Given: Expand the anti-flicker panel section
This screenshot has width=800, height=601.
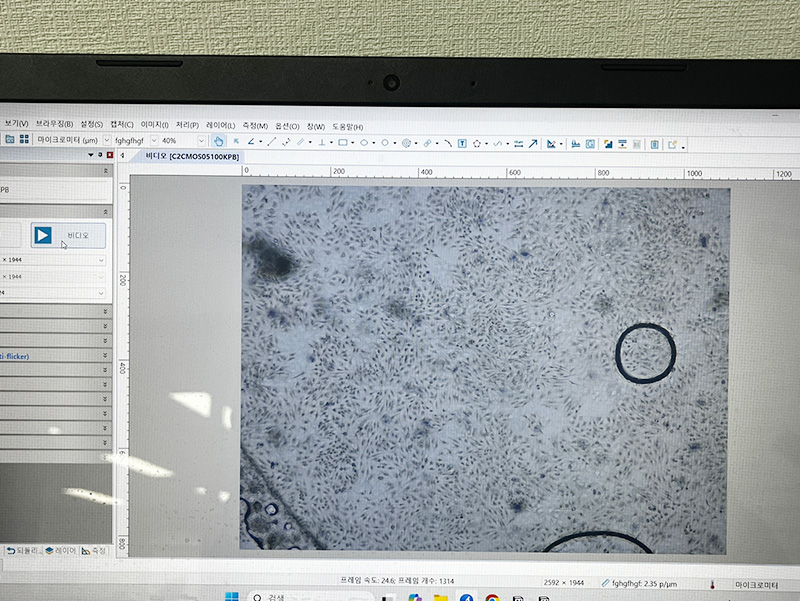Looking at the screenshot, I should [x=104, y=355].
